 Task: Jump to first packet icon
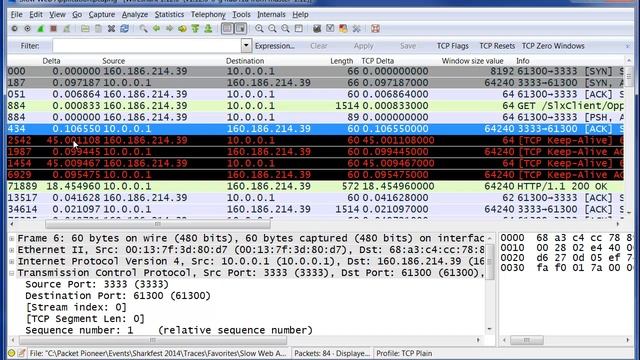tap(195, 29)
